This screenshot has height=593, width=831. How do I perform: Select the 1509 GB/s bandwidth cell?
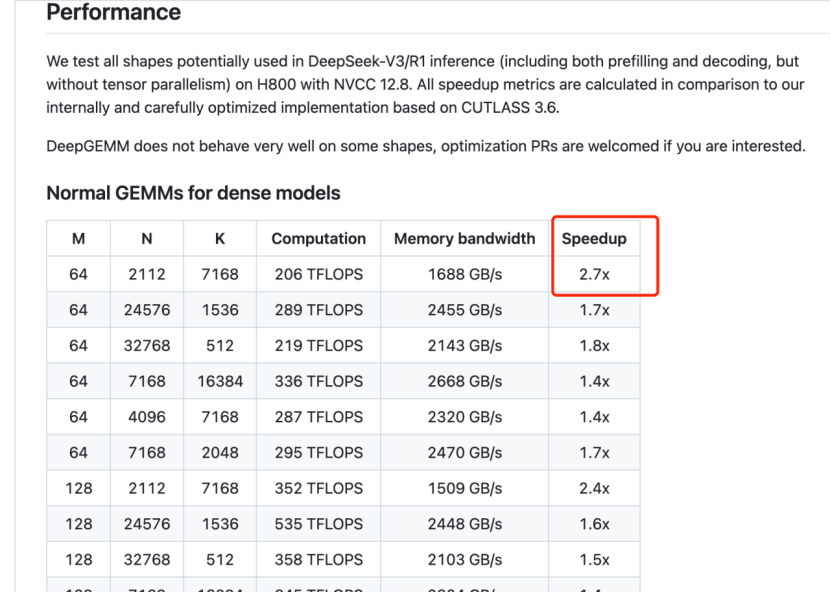pos(464,488)
